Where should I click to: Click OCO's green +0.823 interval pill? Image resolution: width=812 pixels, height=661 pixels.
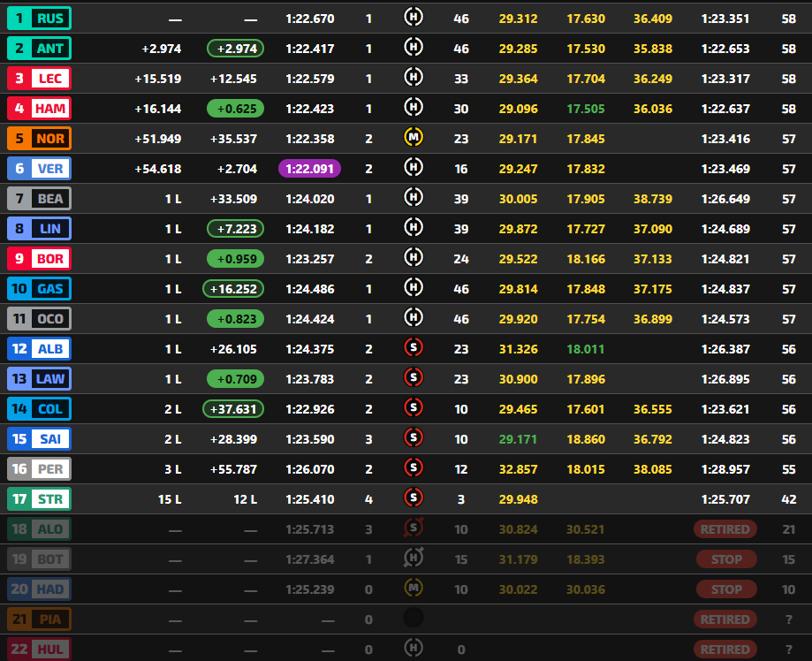[236, 319]
